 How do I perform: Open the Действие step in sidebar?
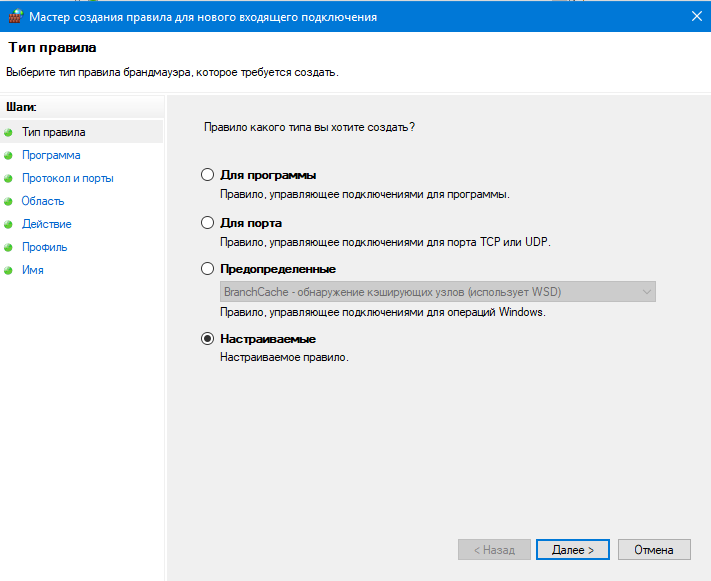point(46,224)
